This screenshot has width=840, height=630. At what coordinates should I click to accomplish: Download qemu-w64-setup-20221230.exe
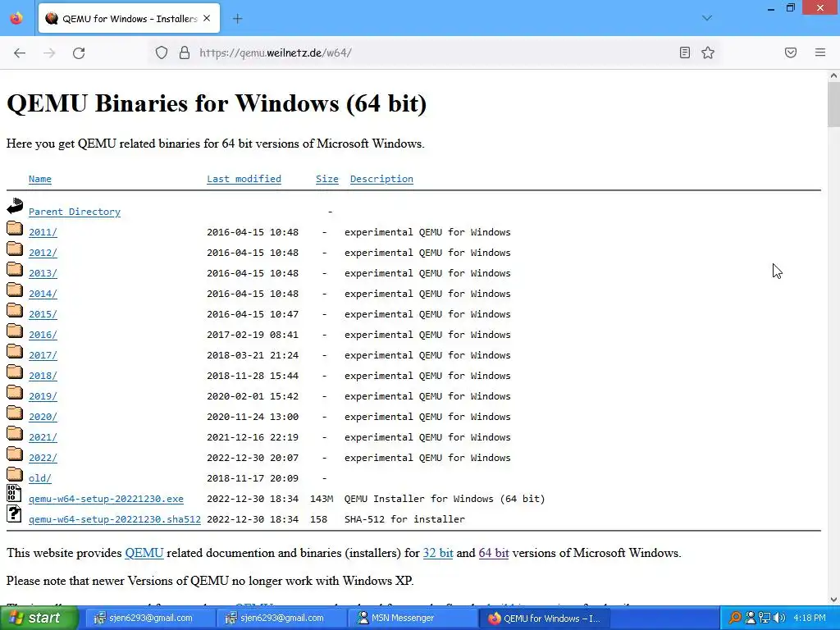[106, 499]
